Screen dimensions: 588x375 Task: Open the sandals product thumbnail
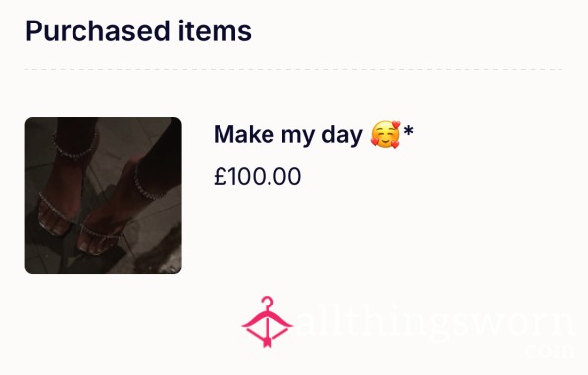coord(104,196)
